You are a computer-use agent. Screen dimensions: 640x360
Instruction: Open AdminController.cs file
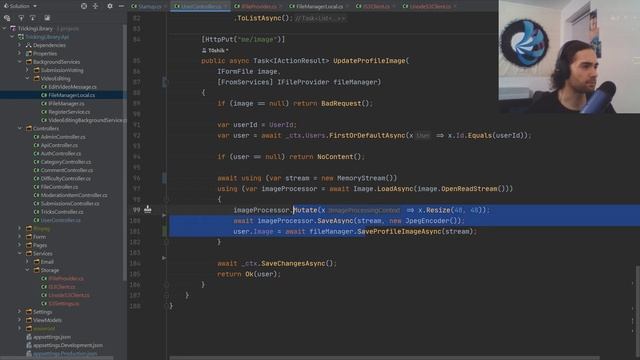[x=63, y=137]
